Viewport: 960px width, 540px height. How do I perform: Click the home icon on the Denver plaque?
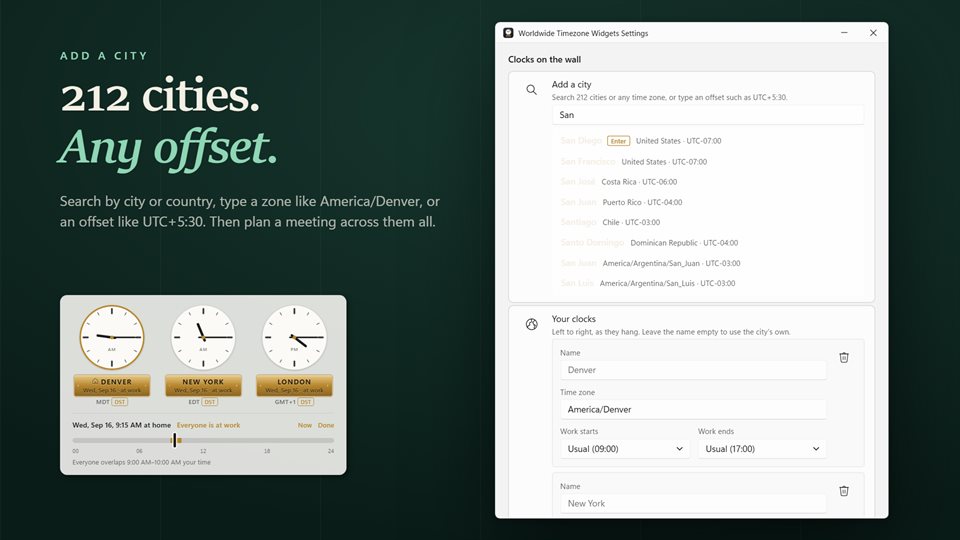(95, 381)
